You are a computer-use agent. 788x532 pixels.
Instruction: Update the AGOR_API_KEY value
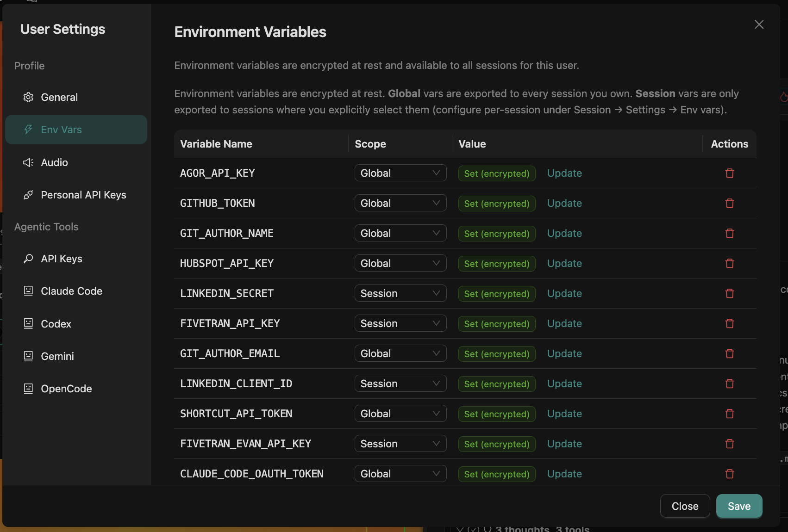(x=564, y=173)
